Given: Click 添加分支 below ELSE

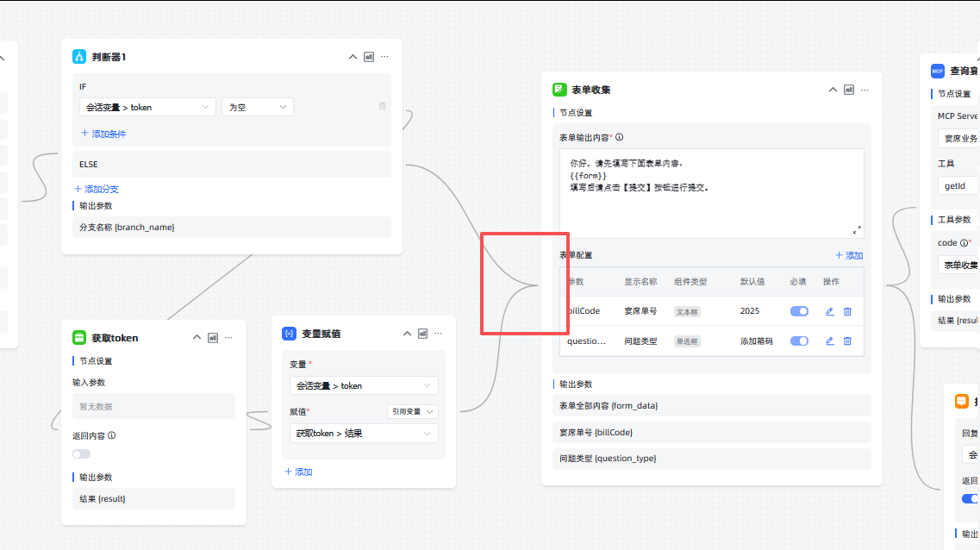Looking at the screenshot, I should click(x=97, y=189).
